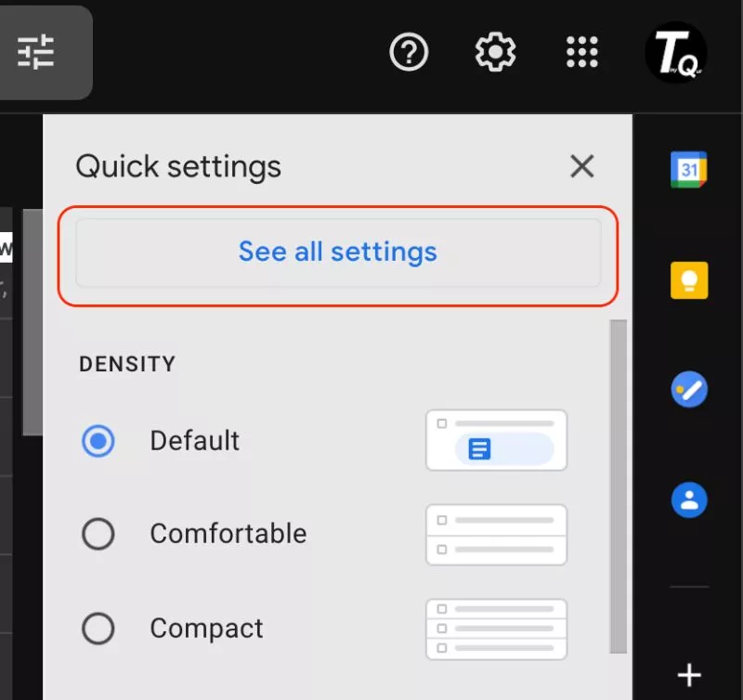
Task: Select the Compact density radio button
Action: [98, 629]
